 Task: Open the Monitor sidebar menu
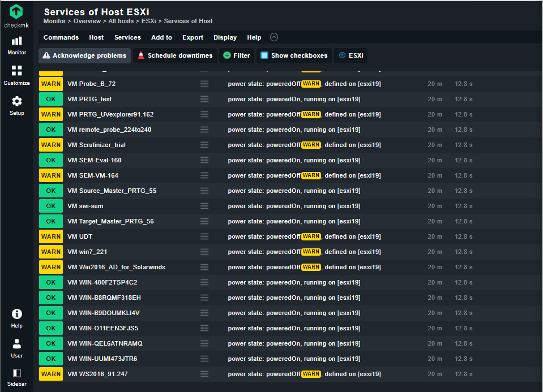[x=16, y=46]
